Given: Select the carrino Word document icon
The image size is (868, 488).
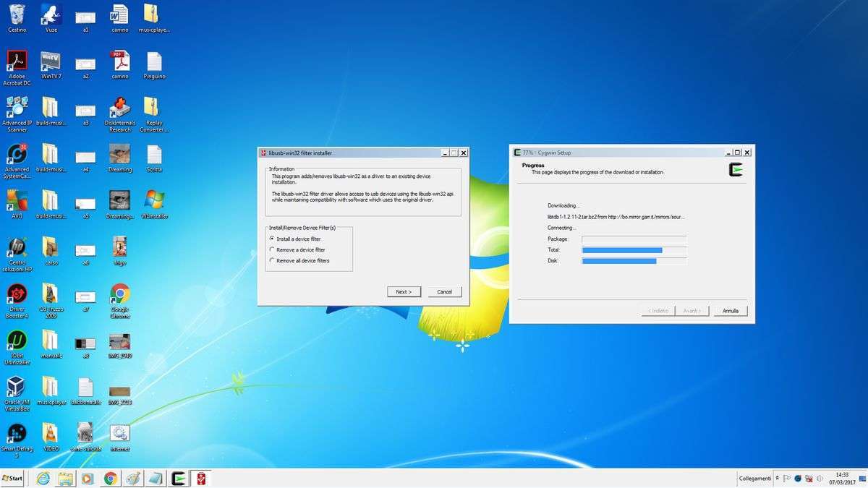Looking at the screenshot, I should (x=120, y=17).
